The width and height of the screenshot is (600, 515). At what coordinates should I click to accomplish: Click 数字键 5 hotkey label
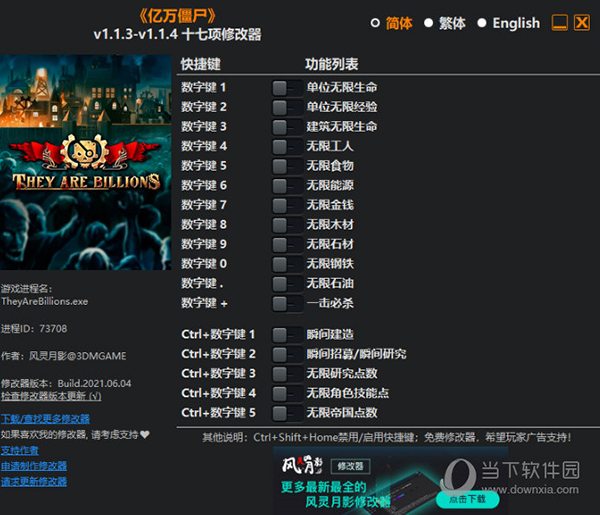pos(204,166)
